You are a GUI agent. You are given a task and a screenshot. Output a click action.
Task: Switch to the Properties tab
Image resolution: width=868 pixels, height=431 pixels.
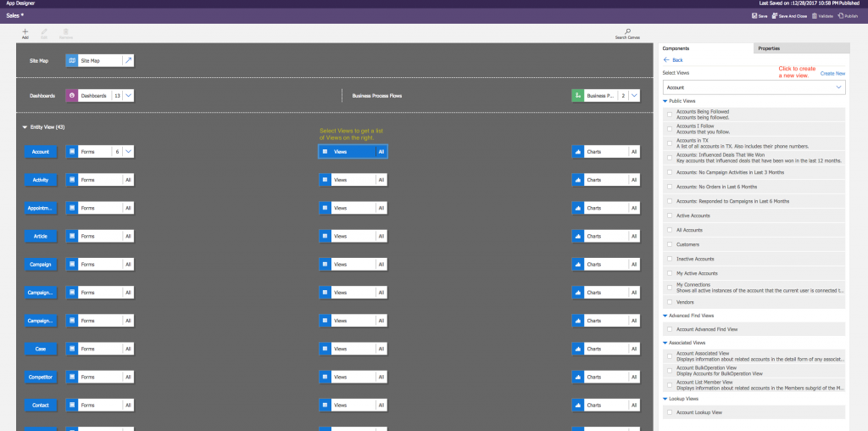769,48
